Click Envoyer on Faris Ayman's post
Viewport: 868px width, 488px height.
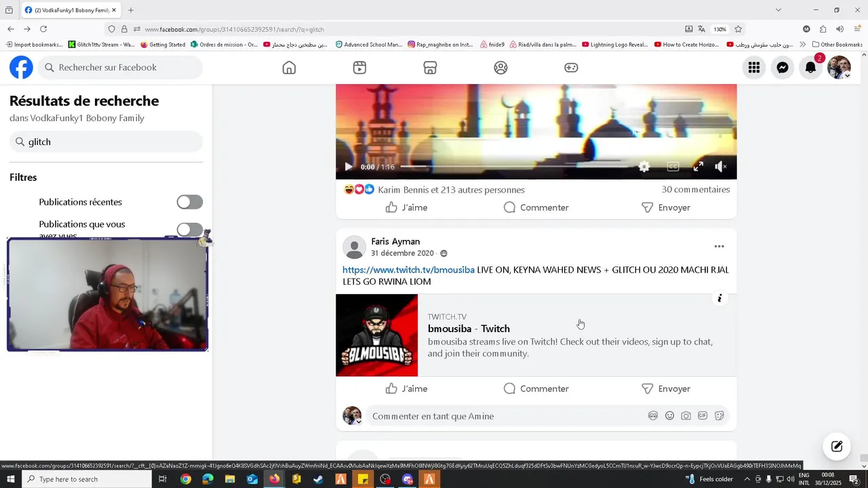[x=666, y=388]
